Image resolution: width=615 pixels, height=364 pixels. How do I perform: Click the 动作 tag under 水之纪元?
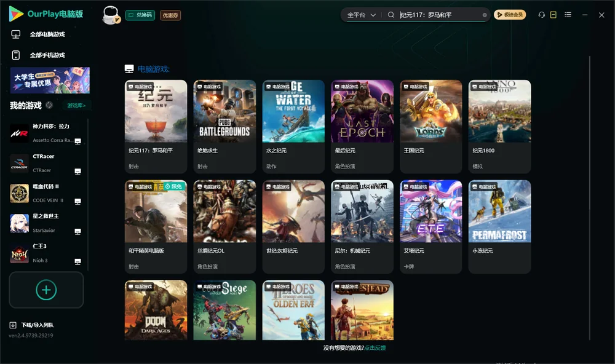click(x=271, y=166)
